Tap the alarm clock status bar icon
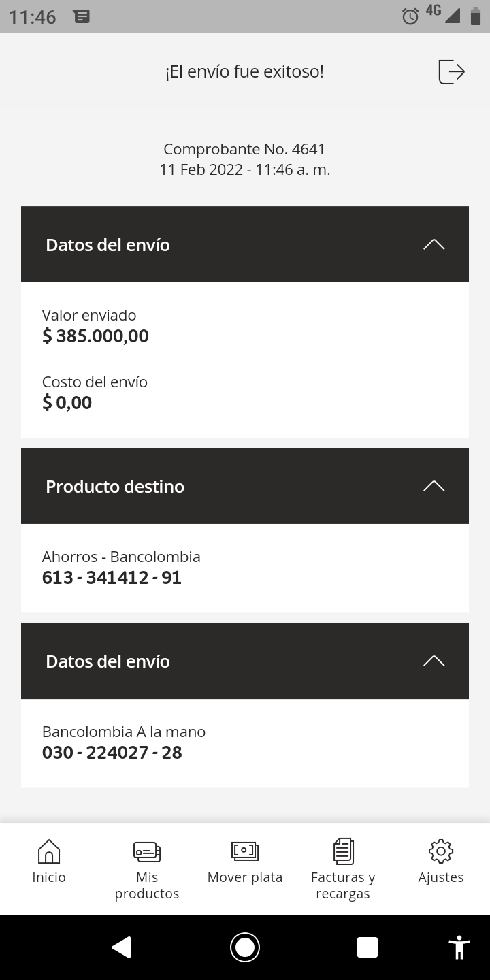This screenshot has height=980, width=490. [x=410, y=16]
